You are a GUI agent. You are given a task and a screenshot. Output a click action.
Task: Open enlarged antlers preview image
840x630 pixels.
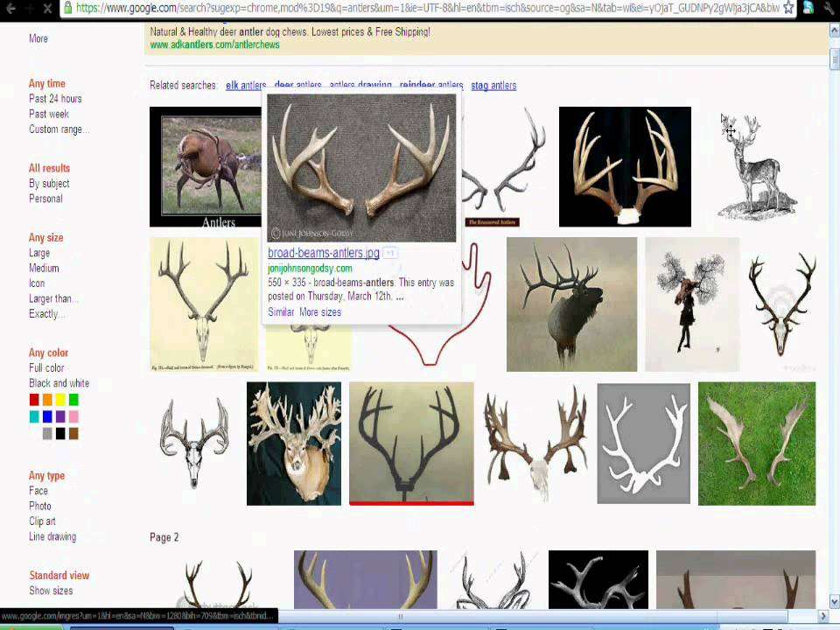pos(361,168)
